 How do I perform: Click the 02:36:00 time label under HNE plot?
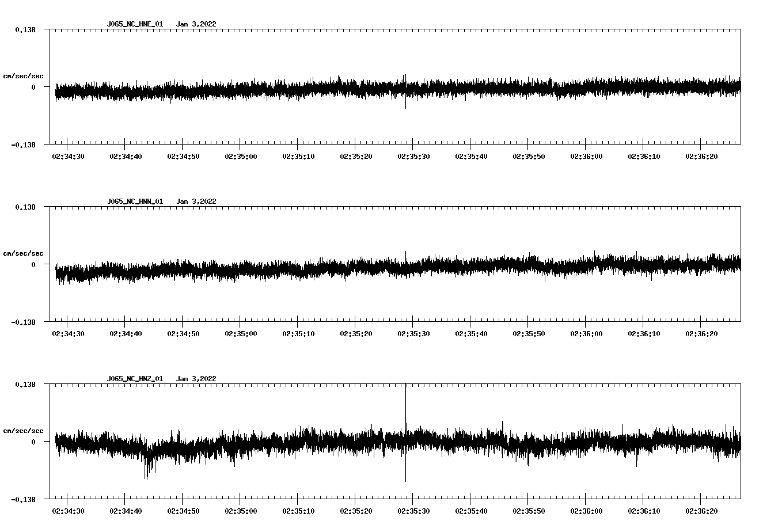(x=586, y=157)
